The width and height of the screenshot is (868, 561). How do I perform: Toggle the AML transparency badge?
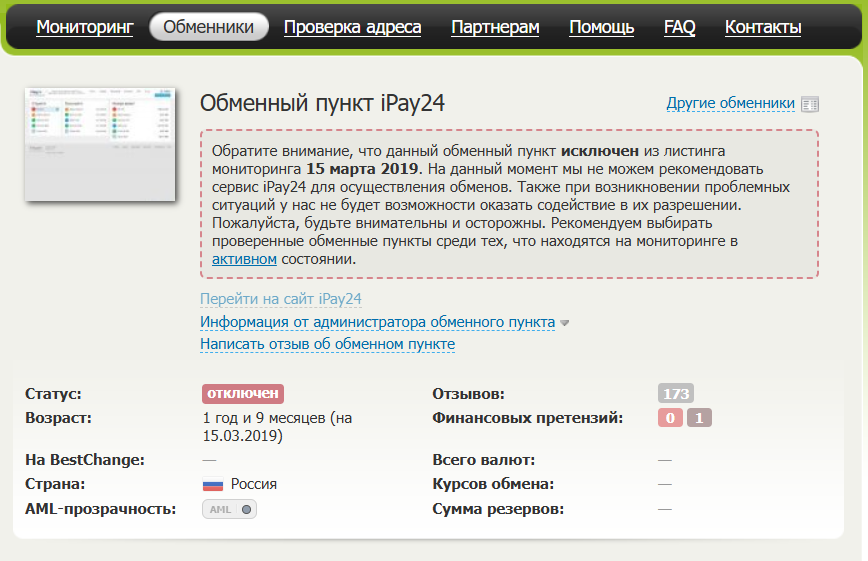229,509
